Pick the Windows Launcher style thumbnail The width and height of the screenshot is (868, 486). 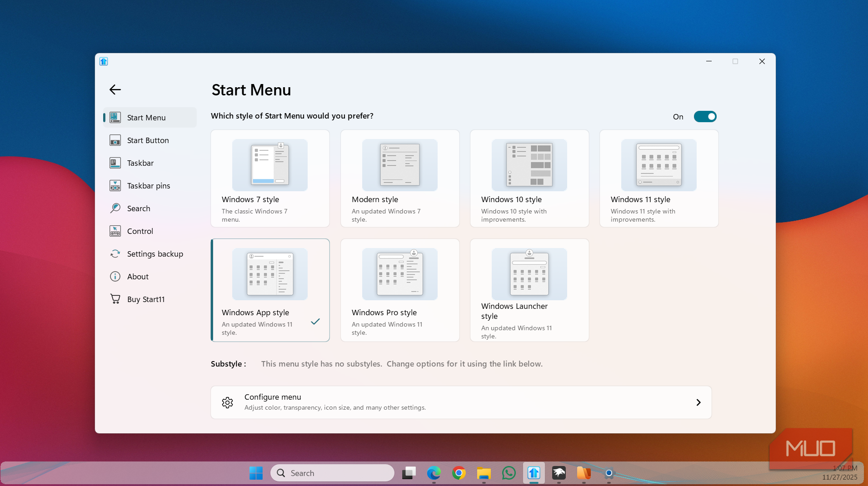point(529,274)
